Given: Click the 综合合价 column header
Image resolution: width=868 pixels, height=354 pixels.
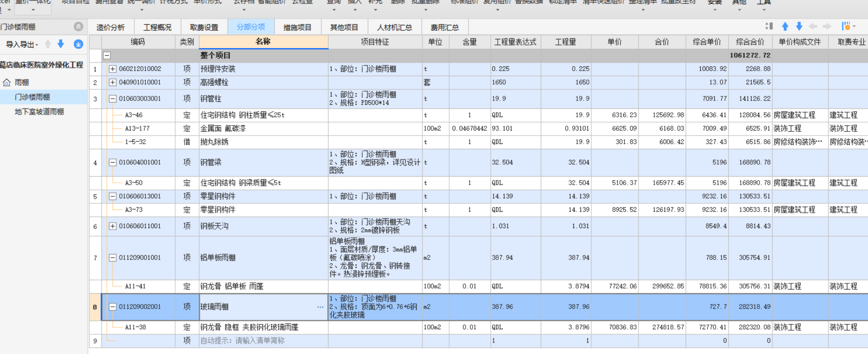Looking at the screenshot, I should (750, 42).
